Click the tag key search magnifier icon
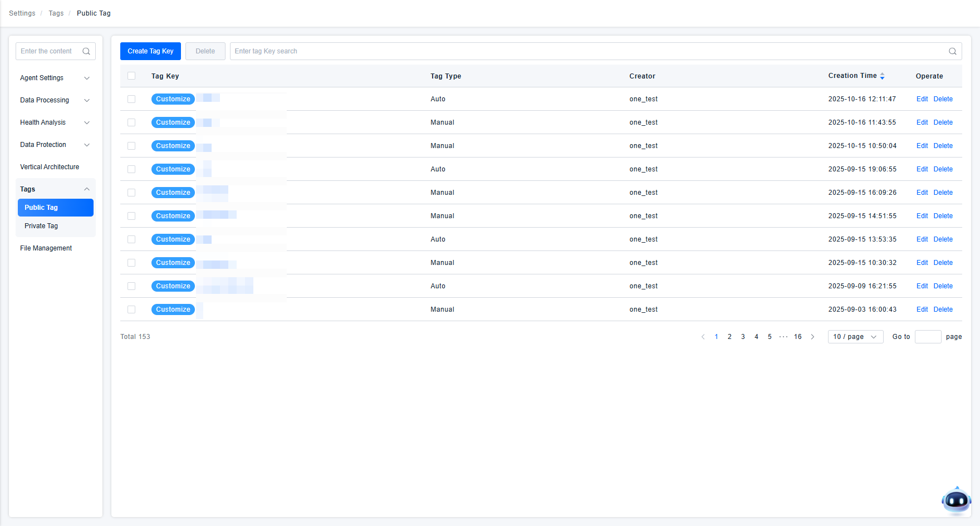This screenshot has height=526, width=980. (952, 51)
